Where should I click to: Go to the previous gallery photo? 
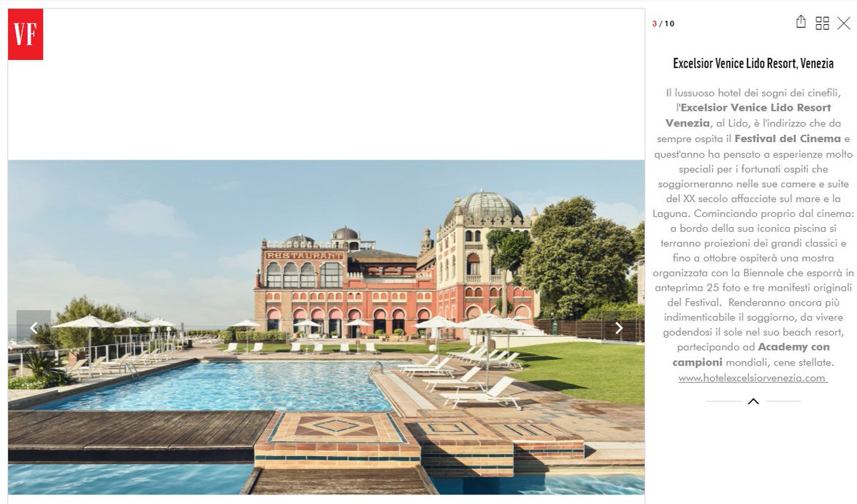(34, 328)
